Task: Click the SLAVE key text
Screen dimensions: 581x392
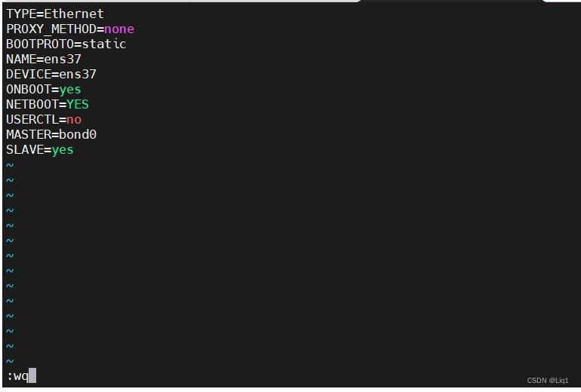Action: coord(25,149)
